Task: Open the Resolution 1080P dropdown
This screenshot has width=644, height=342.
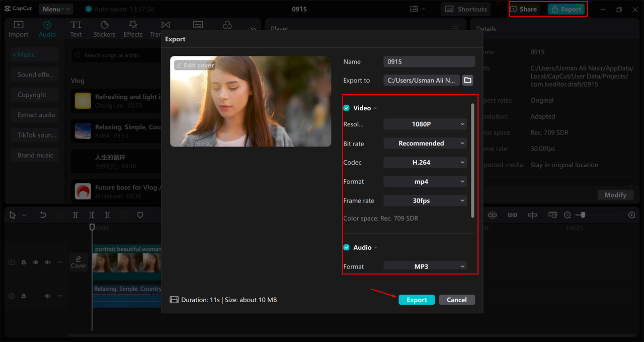Action: [425, 124]
